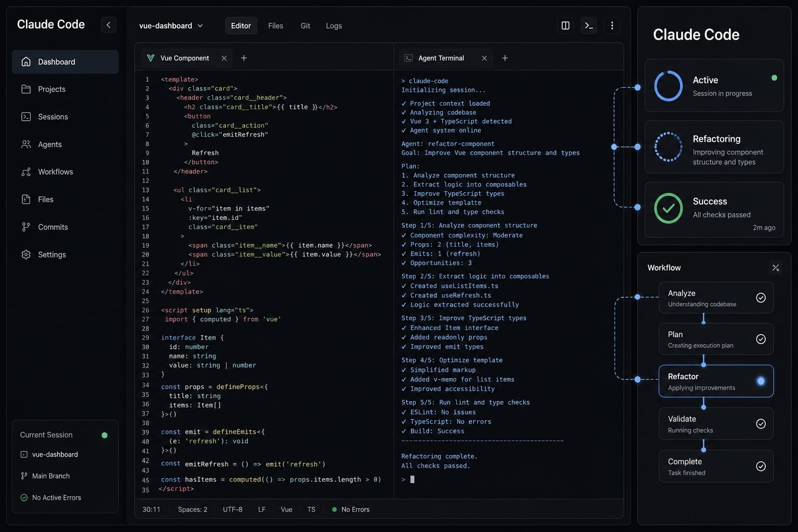
Task: Toggle the Analyze step check circle
Action: pos(761,298)
